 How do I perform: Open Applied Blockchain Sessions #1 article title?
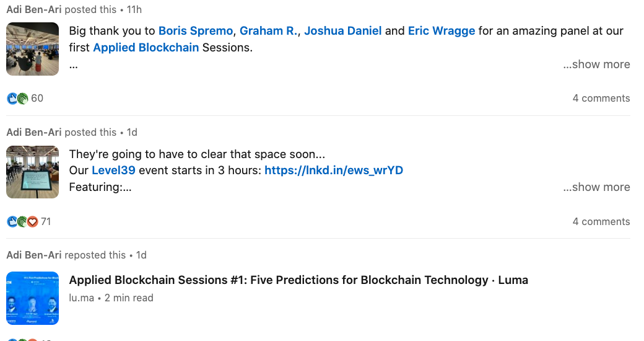pyautogui.click(x=298, y=280)
